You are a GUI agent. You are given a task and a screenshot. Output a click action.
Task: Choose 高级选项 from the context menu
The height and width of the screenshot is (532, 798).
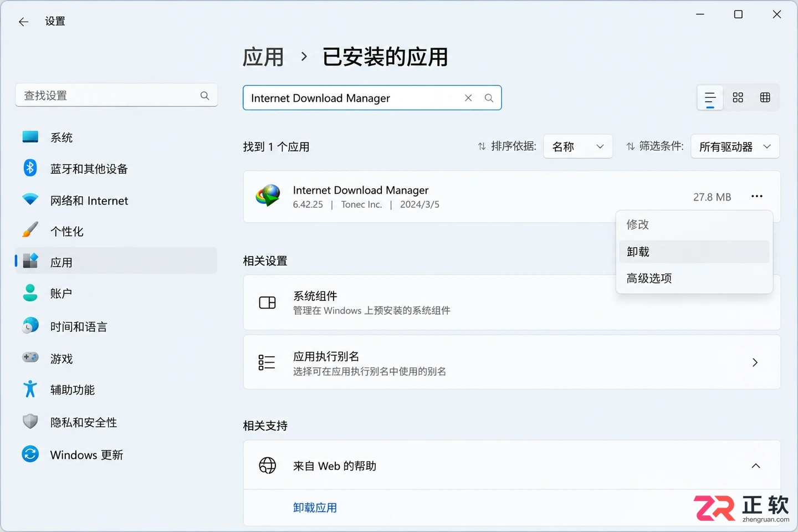coord(694,278)
